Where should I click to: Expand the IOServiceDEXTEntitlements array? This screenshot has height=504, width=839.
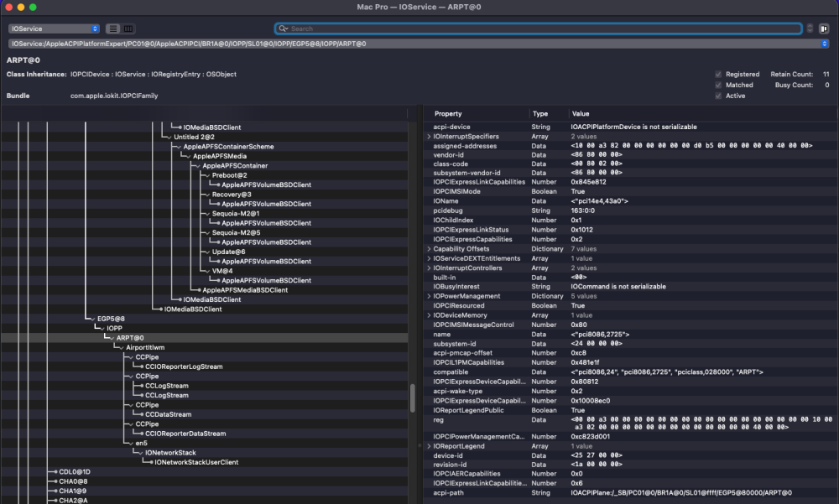point(429,258)
